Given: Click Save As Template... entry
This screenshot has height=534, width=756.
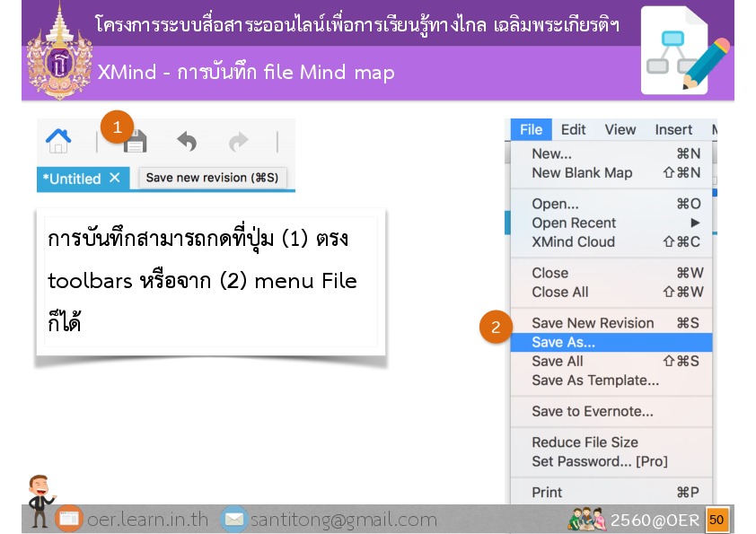Looking at the screenshot, I should 595,380.
